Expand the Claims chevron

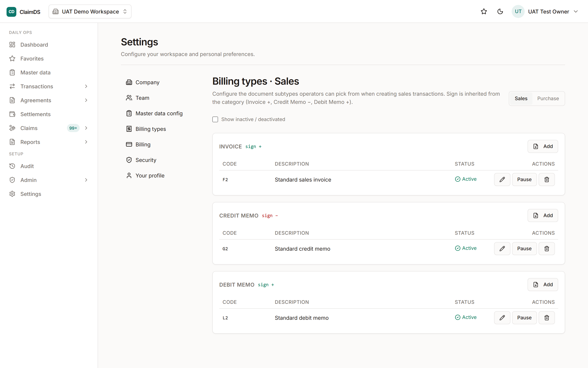86,128
